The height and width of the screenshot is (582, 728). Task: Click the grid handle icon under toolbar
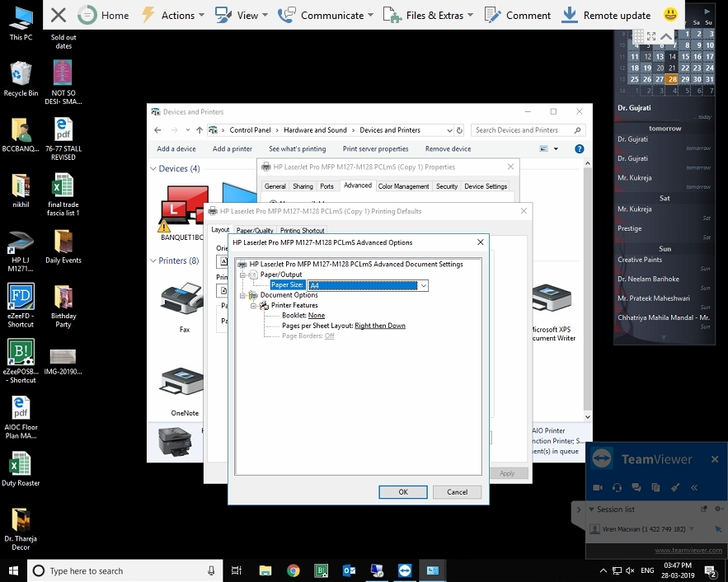click(x=638, y=35)
